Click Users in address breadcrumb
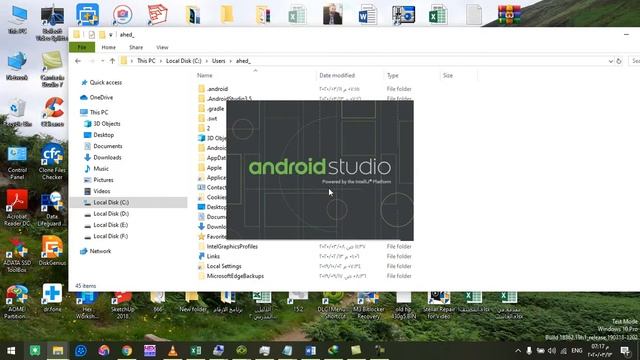640x360 pixels. tap(218, 61)
